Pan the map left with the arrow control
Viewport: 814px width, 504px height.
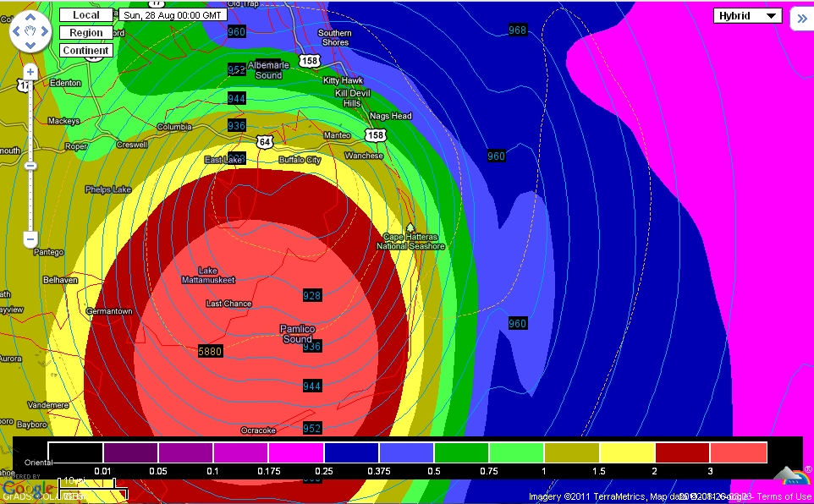tap(16, 31)
